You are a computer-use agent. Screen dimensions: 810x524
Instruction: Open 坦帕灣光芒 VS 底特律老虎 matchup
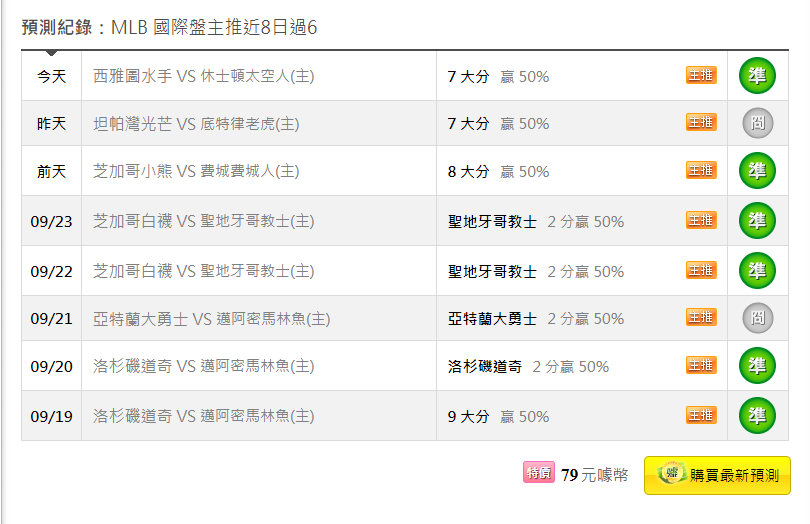(196, 124)
